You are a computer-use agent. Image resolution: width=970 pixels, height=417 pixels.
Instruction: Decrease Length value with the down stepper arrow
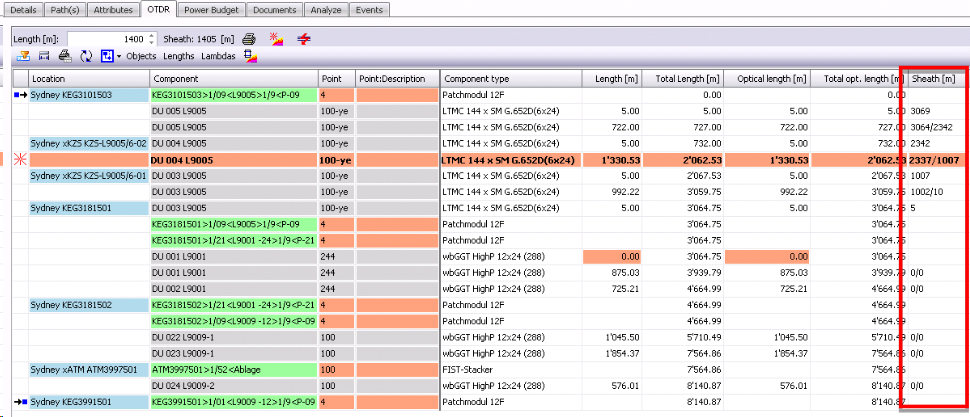(153, 42)
